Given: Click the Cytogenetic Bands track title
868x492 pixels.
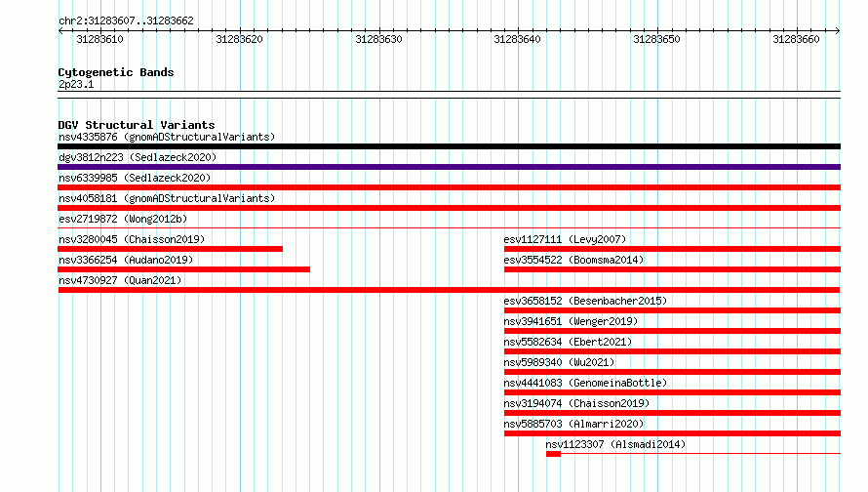Looking at the screenshot, I should point(116,72).
